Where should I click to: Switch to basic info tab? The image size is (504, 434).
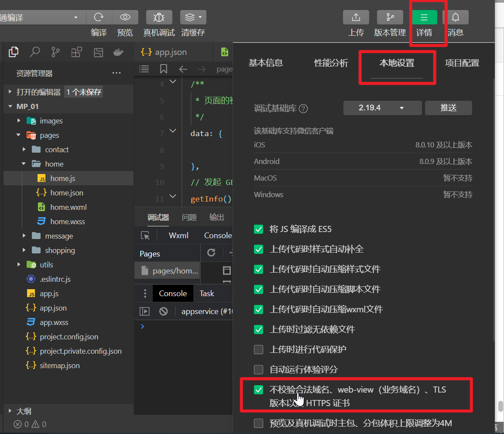pyautogui.click(x=266, y=63)
